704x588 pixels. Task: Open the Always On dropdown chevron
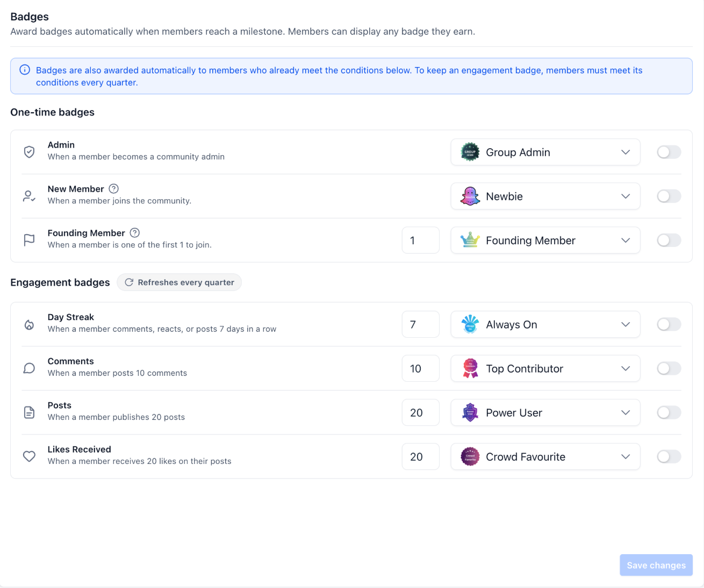click(x=626, y=324)
